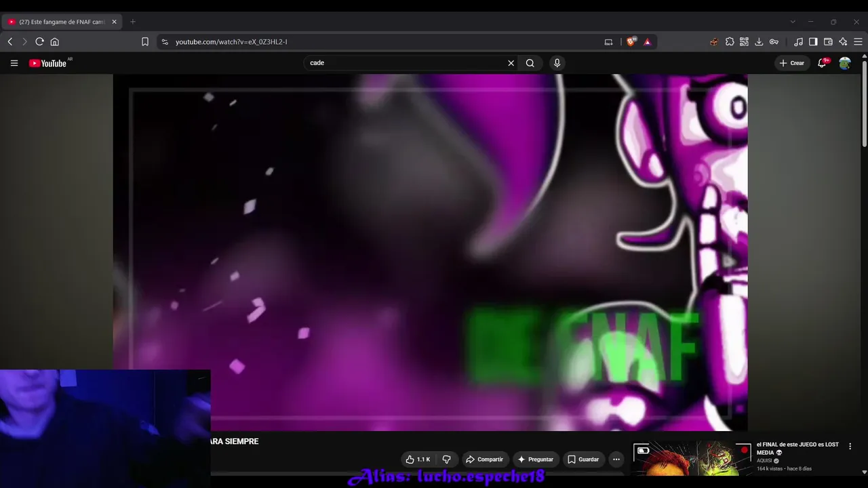868x488 pixels.
Task: Click the scrollbar down arrow
Action: click(x=865, y=472)
